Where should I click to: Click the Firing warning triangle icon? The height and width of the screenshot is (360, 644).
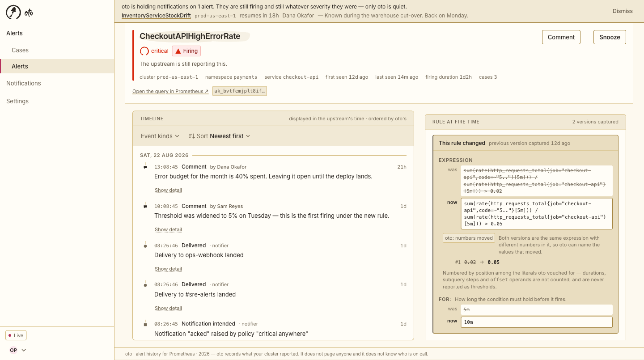[178, 51]
